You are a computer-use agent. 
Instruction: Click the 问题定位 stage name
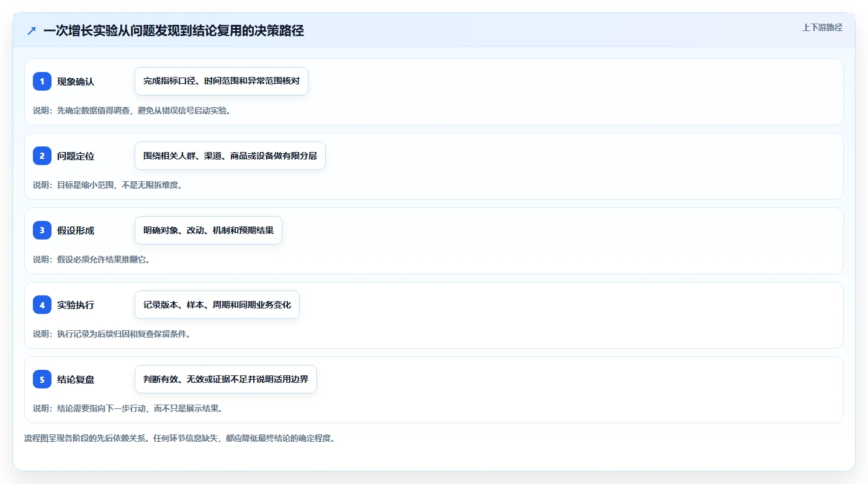(x=76, y=156)
